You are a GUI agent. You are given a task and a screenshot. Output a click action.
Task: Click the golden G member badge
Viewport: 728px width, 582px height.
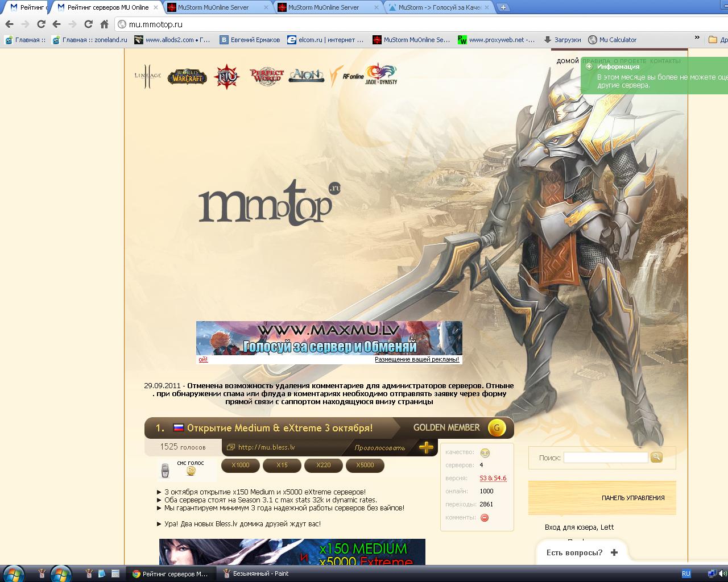[x=497, y=427]
